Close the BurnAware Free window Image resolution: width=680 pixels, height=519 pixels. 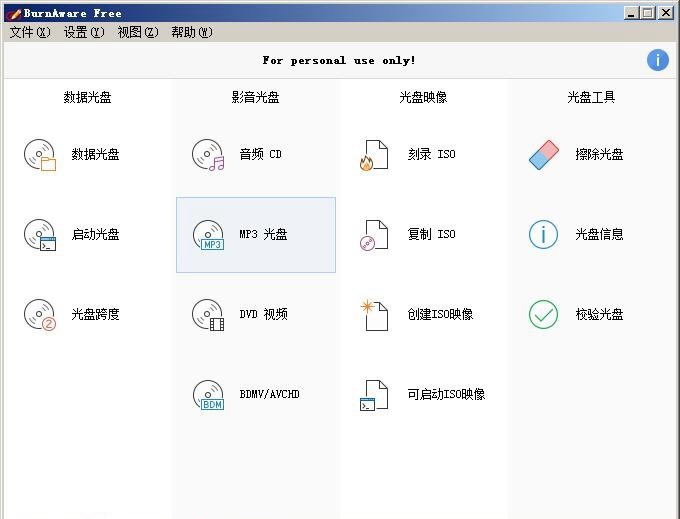pos(666,13)
